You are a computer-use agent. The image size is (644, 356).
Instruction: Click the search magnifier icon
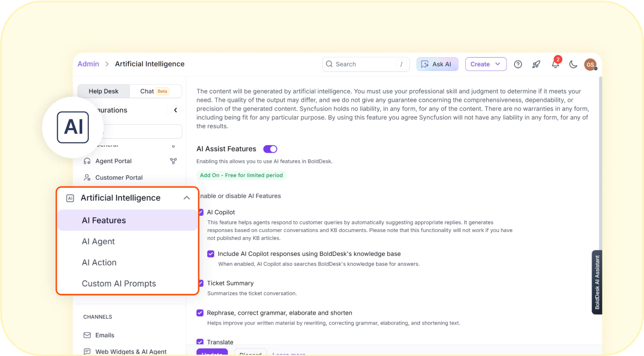point(329,64)
